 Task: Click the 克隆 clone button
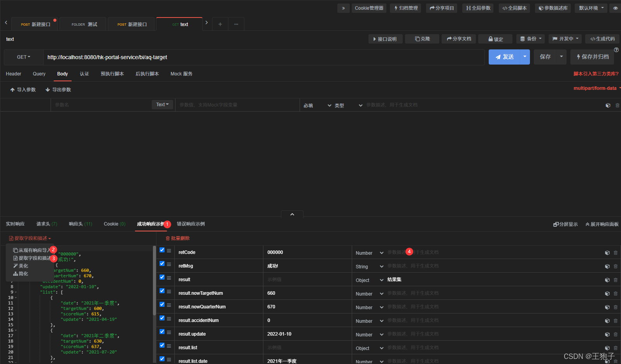coord(422,39)
